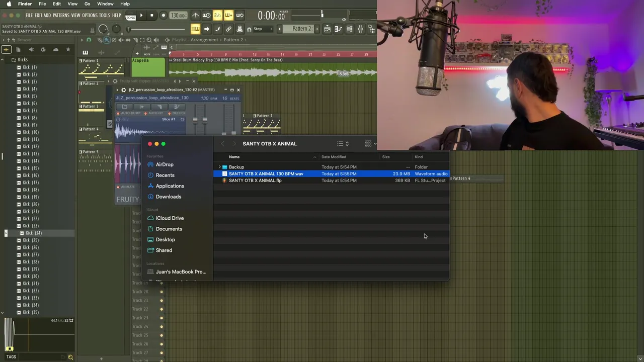Click the FL Studio stop button
The image size is (644, 362).
[x=152, y=16]
